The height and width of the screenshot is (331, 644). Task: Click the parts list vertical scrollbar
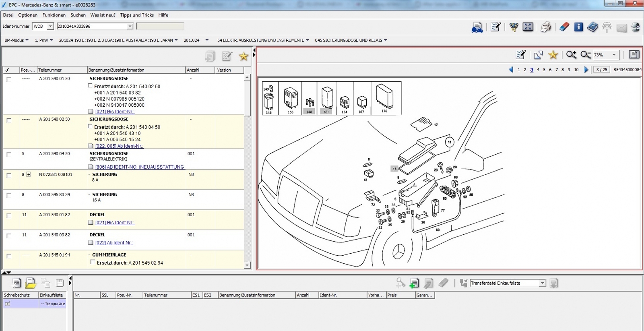(x=247, y=171)
